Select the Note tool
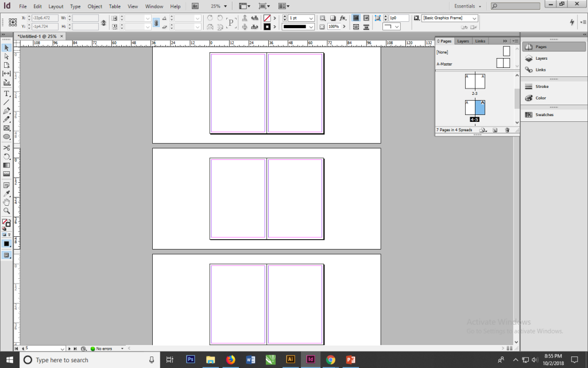 (6, 185)
